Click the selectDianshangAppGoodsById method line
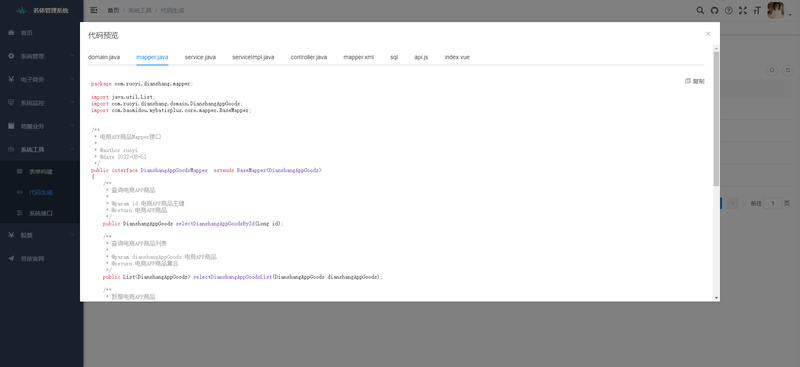 tap(193, 224)
